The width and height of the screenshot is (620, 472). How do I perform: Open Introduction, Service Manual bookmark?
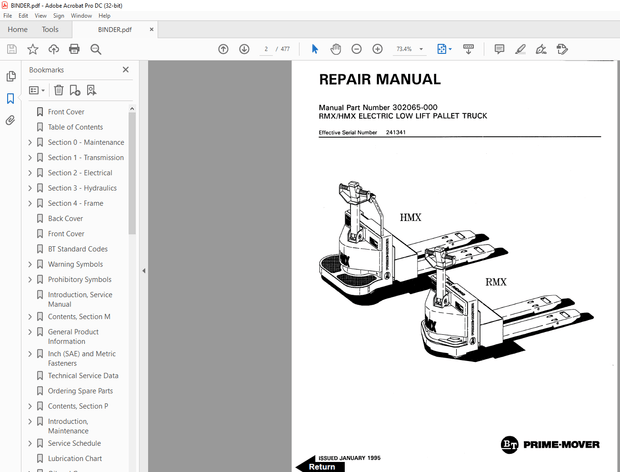[80, 299]
